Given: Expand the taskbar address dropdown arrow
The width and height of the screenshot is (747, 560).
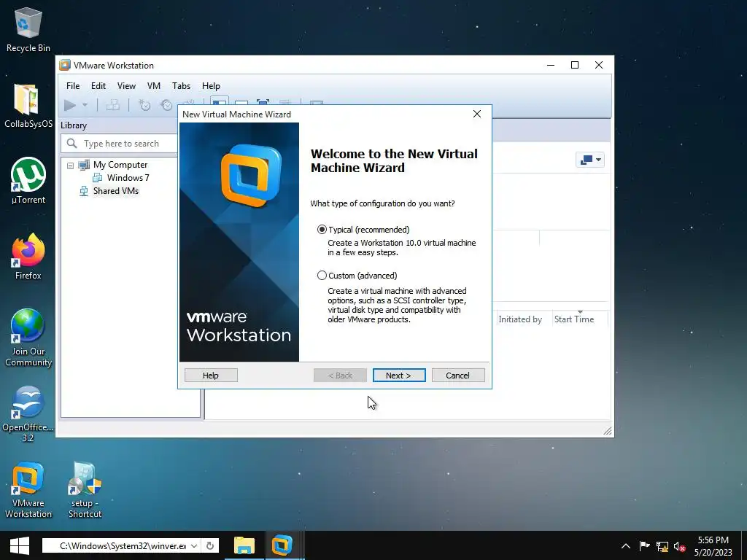Looking at the screenshot, I should (194, 545).
